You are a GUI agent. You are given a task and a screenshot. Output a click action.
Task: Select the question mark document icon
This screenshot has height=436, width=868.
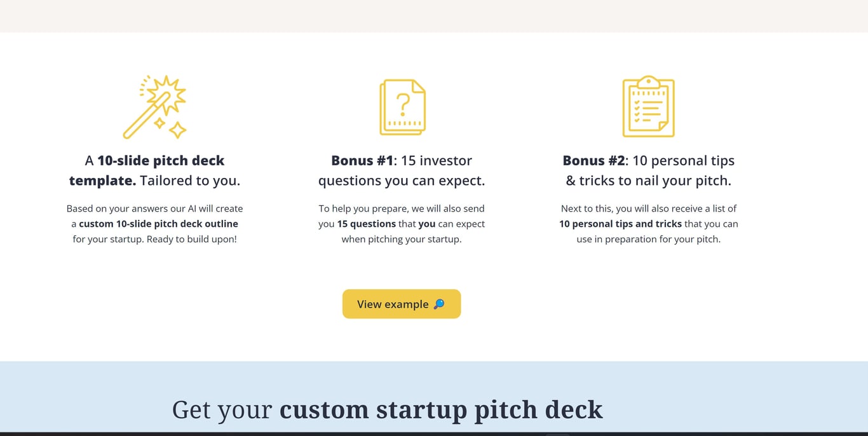(403, 108)
